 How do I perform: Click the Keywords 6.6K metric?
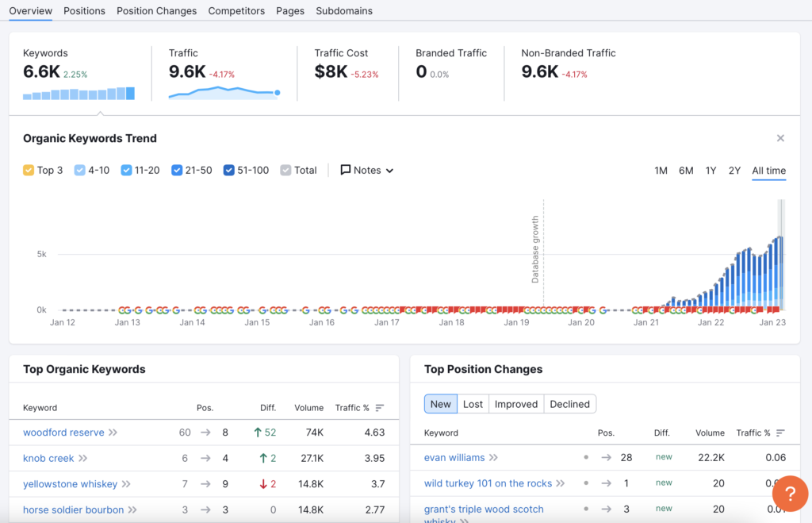point(41,72)
